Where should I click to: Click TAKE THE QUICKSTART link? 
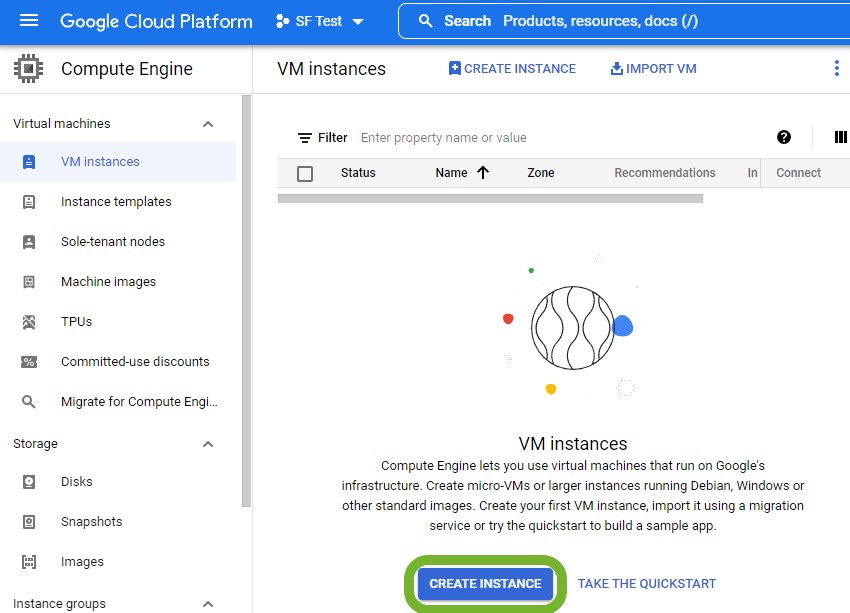pos(647,584)
